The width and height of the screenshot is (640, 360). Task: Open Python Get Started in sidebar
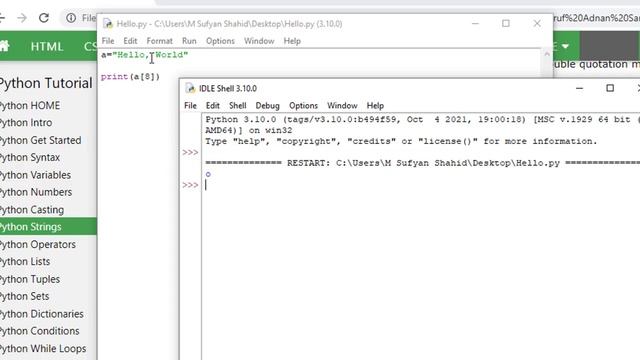[x=41, y=140]
